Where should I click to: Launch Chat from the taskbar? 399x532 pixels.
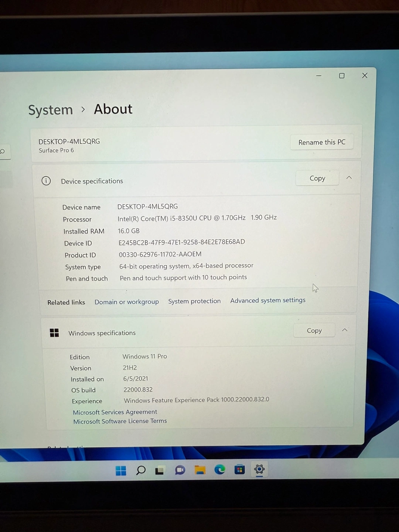pos(180,470)
